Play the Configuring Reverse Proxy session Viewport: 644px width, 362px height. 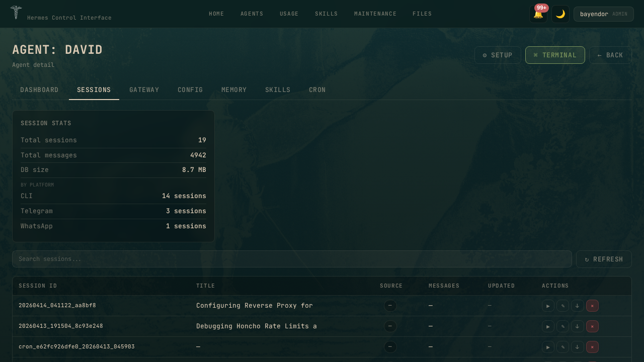pyautogui.click(x=548, y=306)
